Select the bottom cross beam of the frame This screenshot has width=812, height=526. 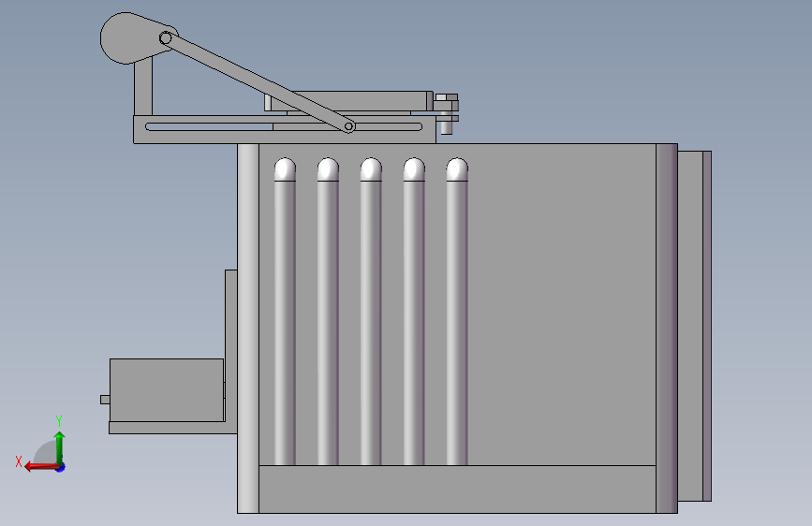click(x=457, y=489)
